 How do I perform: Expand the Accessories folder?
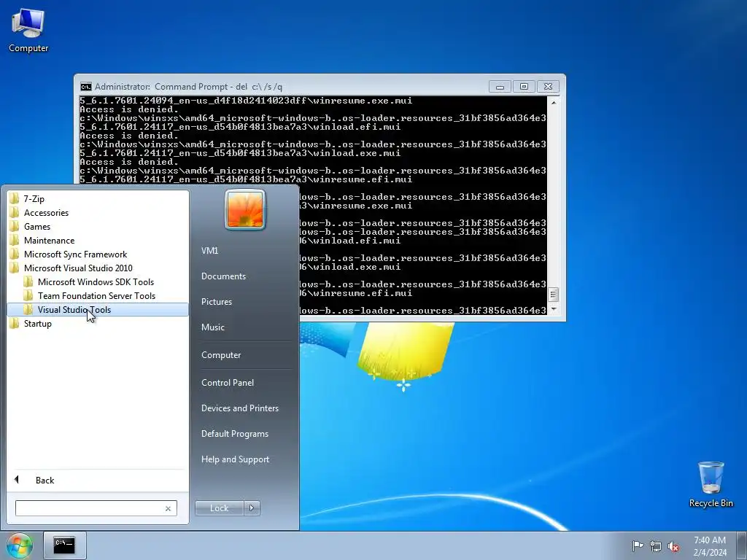pyautogui.click(x=98, y=212)
